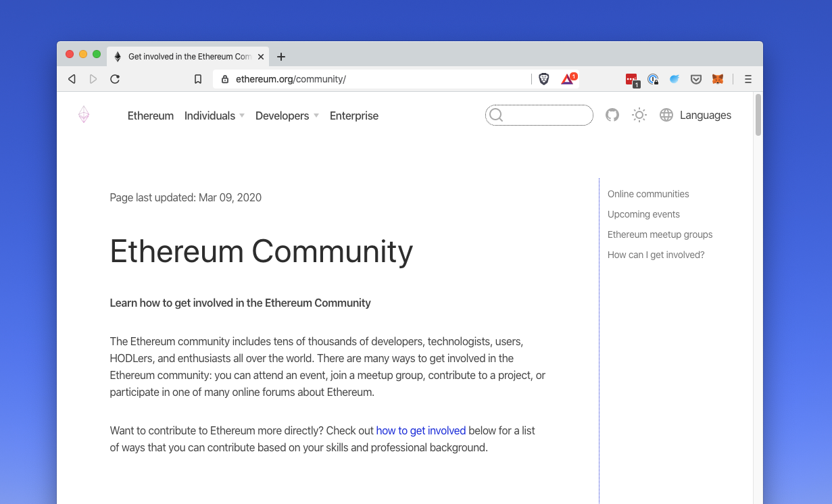Screen dimensions: 832x504
Task: Expand the Developers dropdown menu
Action: (287, 116)
